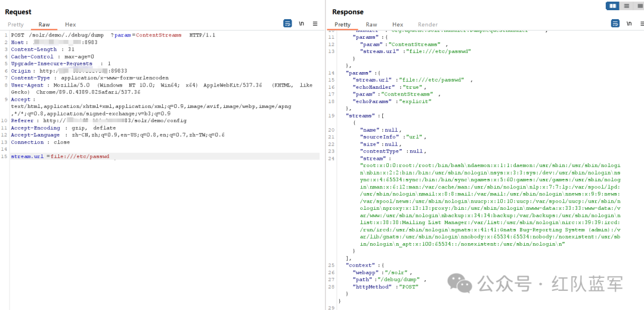Click the "params" key on response line 11

point(364,37)
